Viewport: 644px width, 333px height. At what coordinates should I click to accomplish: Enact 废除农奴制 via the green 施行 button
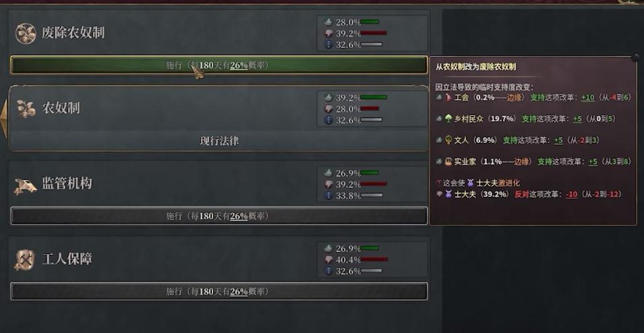pos(219,65)
